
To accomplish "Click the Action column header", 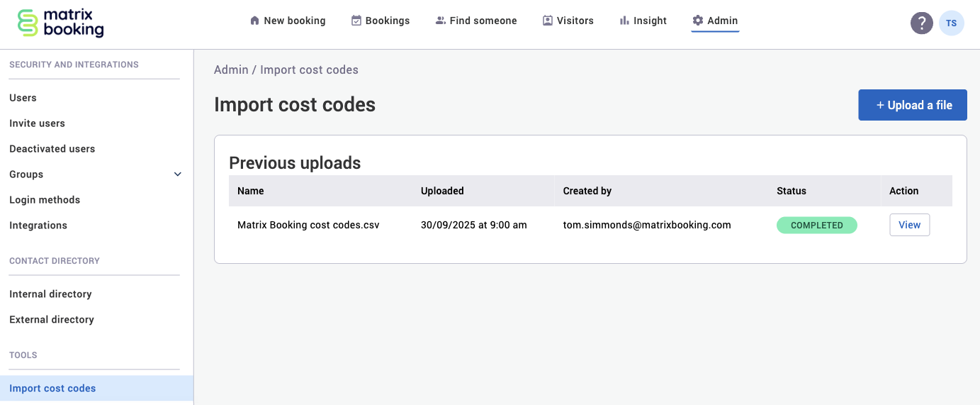I will pyautogui.click(x=904, y=191).
